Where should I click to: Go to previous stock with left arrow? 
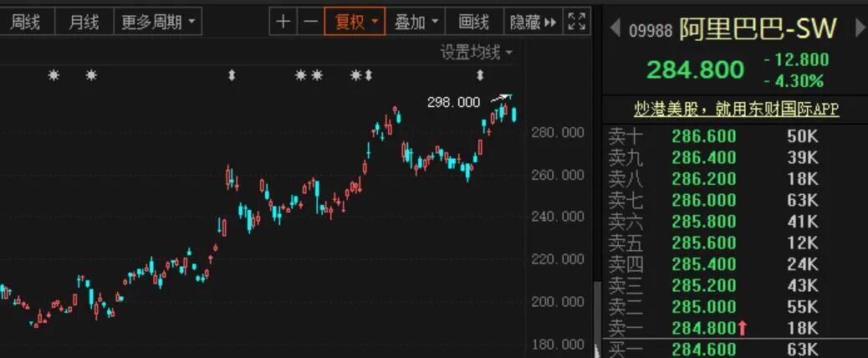coord(615,28)
